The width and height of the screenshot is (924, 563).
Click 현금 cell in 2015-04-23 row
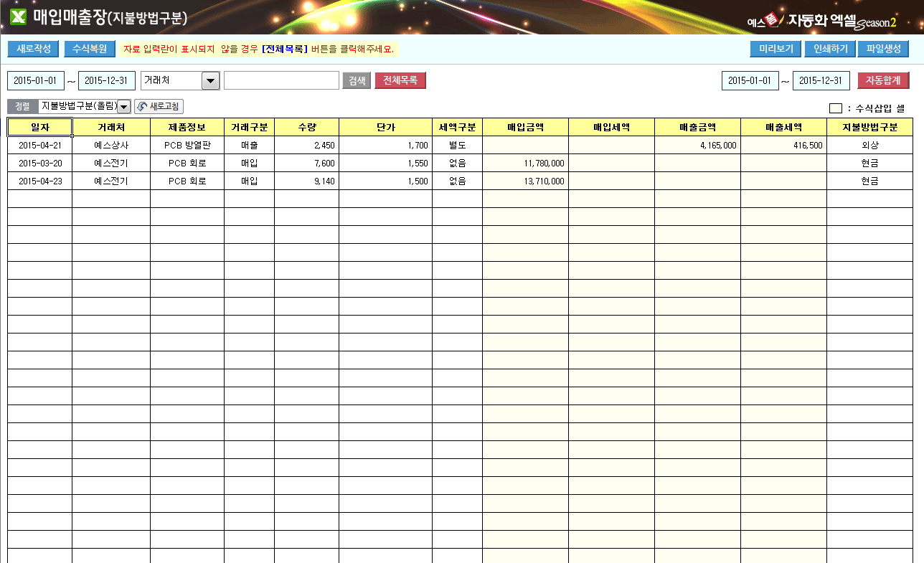(x=870, y=181)
